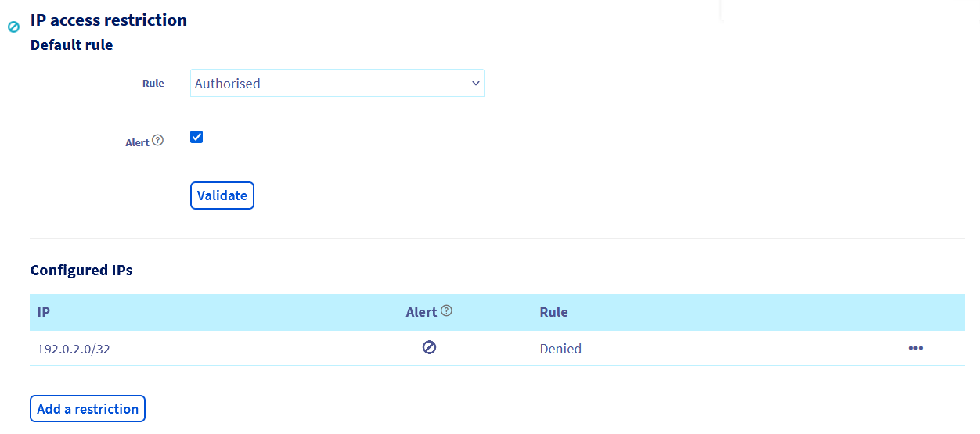Click the Default rule subheading
980x434 pixels.
[x=71, y=45]
